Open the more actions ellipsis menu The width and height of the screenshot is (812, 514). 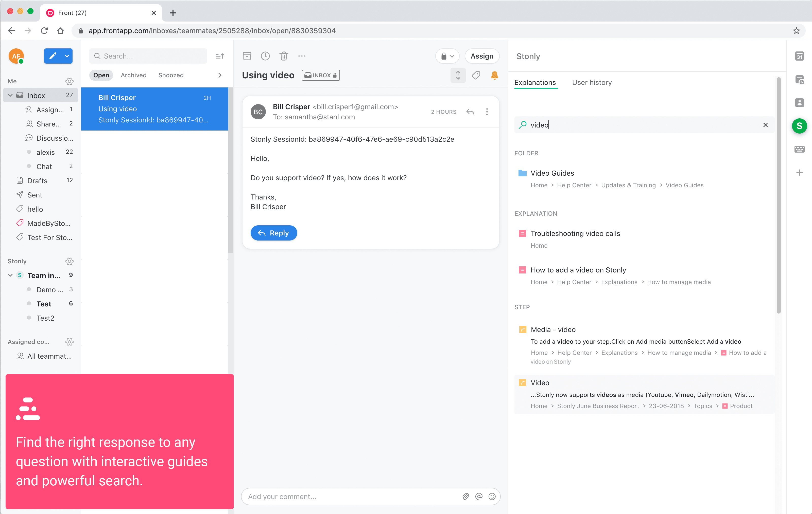(x=302, y=56)
